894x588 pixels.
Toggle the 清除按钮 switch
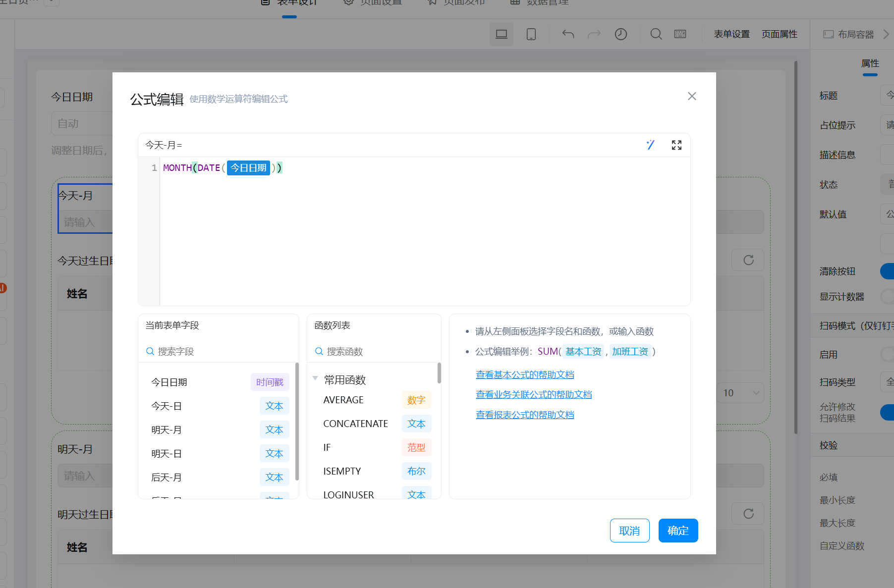pyautogui.click(x=887, y=271)
